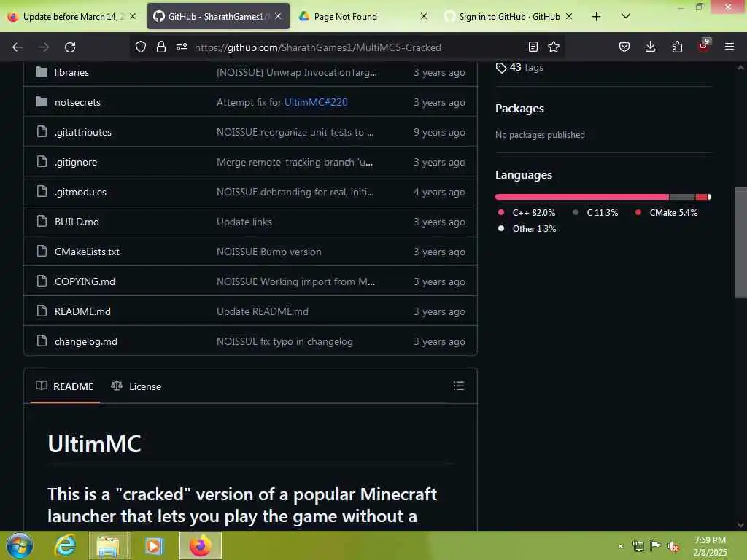Select the License tab
This screenshot has width=747, height=560.
(x=136, y=386)
